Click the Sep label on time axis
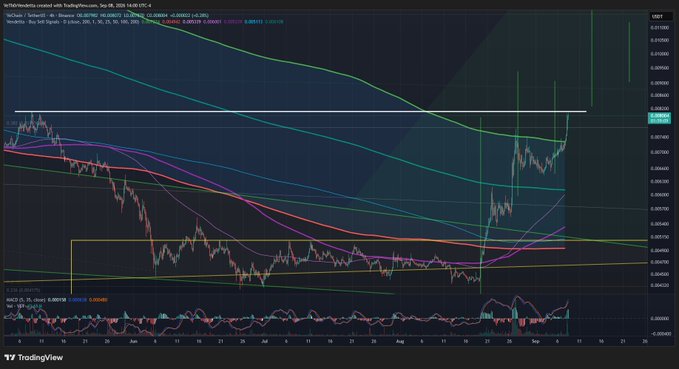This screenshot has width=679, height=369. coord(536,341)
